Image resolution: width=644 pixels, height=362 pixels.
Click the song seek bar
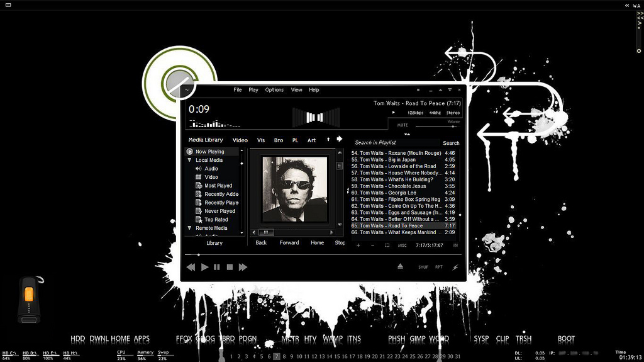(323, 255)
